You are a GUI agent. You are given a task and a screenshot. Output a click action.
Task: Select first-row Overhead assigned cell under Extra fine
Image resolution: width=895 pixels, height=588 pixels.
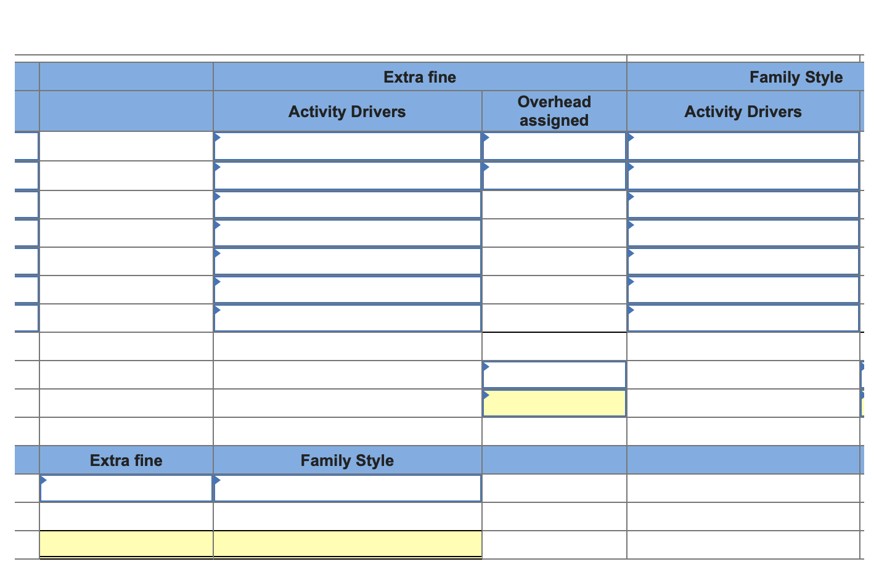[554, 146]
